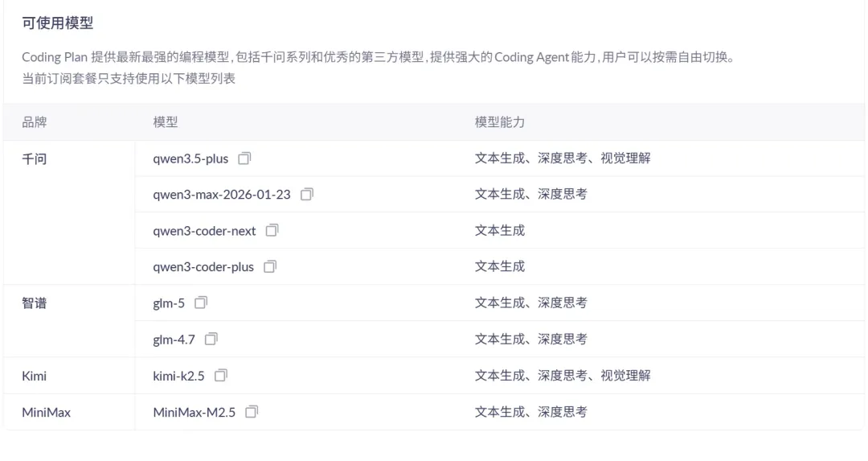This screenshot has height=461, width=868.
Task: Click the qwen3.5-plus model text
Action: [x=190, y=158]
